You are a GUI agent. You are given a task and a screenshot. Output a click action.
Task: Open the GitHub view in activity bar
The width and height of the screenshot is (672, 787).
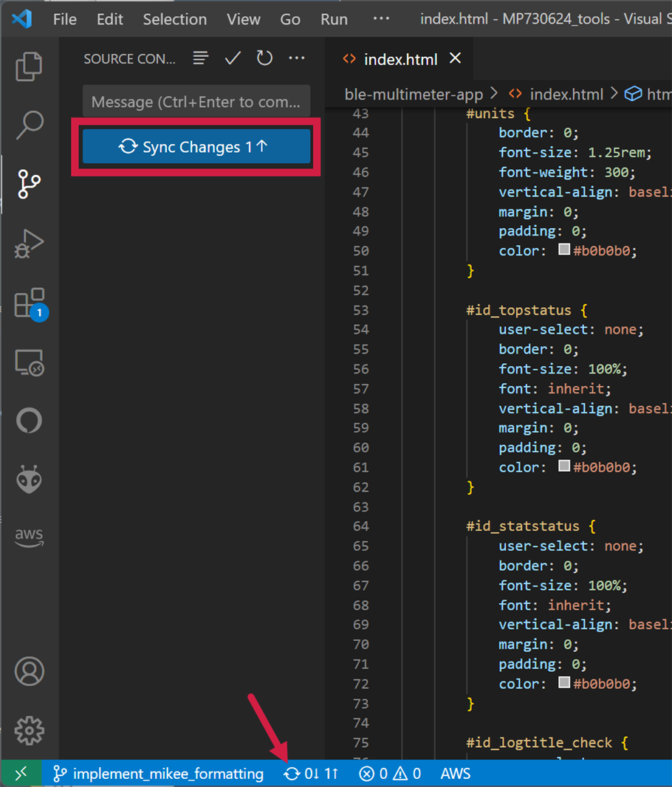click(29, 421)
